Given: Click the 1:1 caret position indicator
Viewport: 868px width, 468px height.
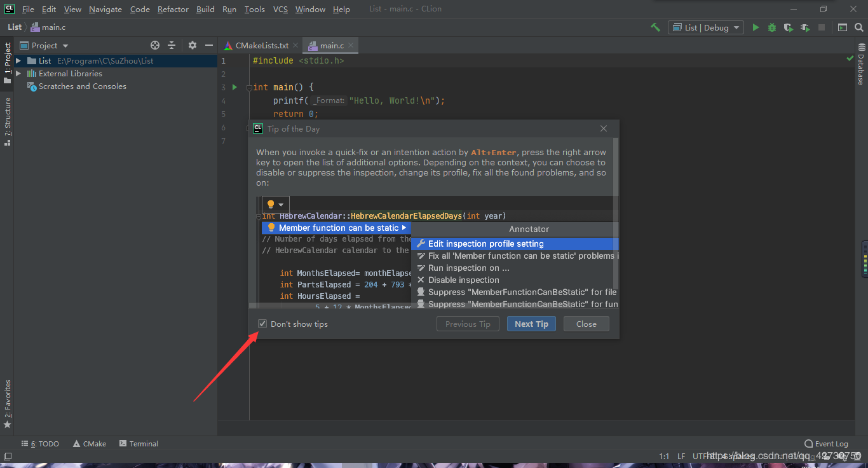Looking at the screenshot, I should click(x=664, y=456).
